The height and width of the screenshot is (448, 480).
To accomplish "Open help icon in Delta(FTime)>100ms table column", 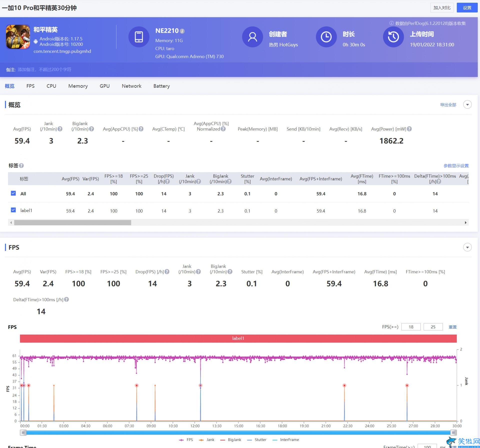I will (x=439, y=182).
